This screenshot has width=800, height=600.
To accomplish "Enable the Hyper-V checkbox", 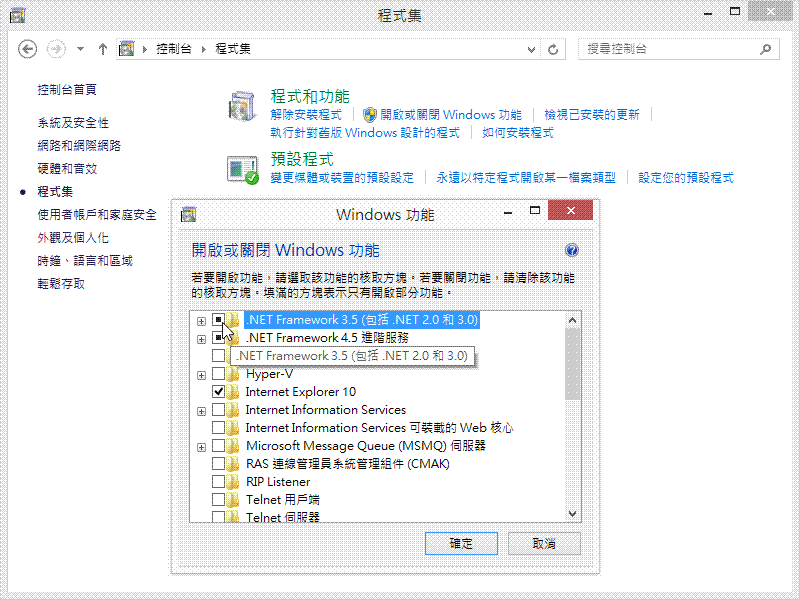I will pos(218,374).
